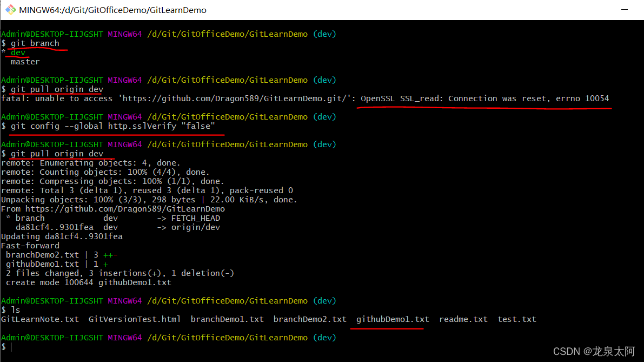644x362 pixels.
Task: Click the Git Bash icon in the title bar
Action: (10, 9)
